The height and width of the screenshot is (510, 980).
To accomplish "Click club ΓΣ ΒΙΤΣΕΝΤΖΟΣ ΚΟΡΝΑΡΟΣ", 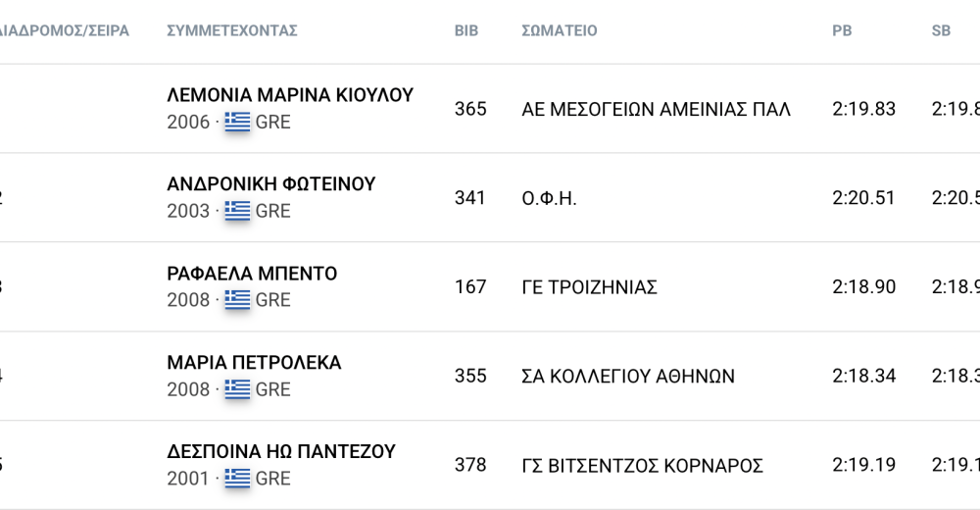I will click(x=642, y=466).
